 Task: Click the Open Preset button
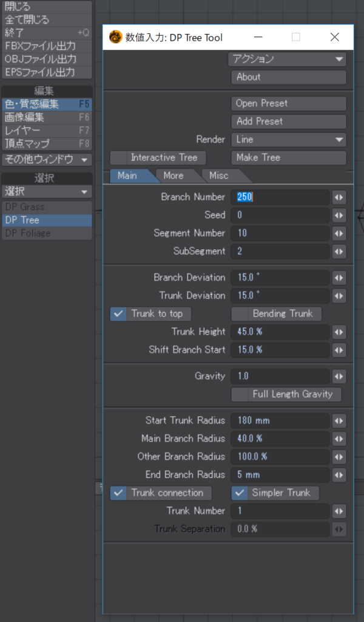click(289, 103)
